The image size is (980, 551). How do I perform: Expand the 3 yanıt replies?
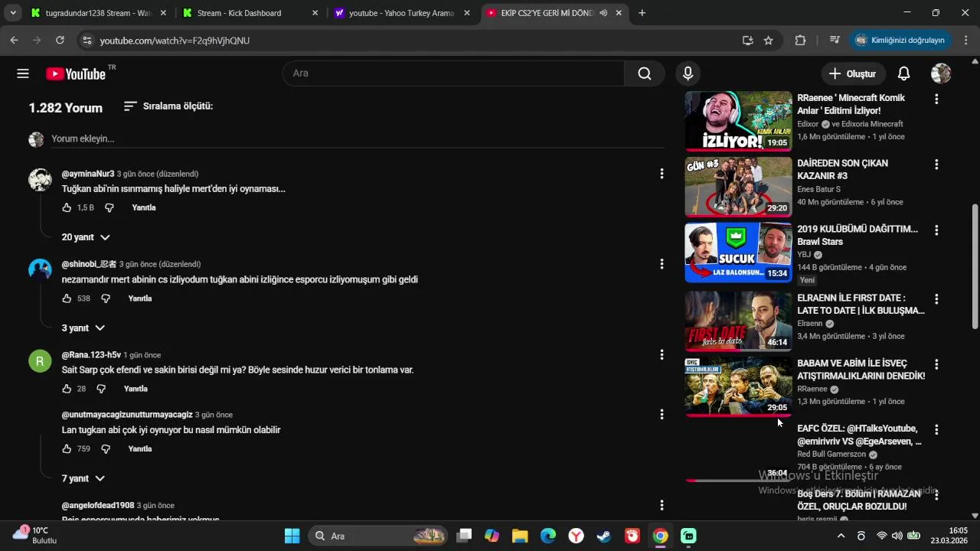click(83, 328)
